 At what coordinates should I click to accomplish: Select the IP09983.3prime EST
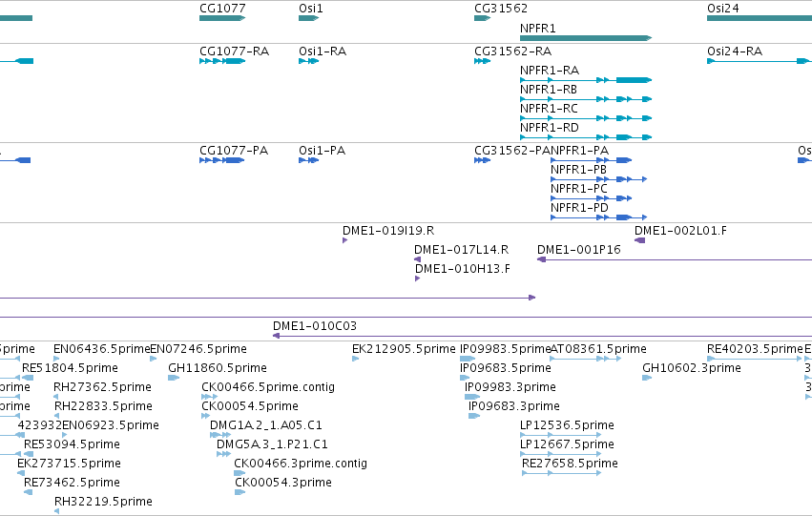pyautogui.click(x=472, y=397)
